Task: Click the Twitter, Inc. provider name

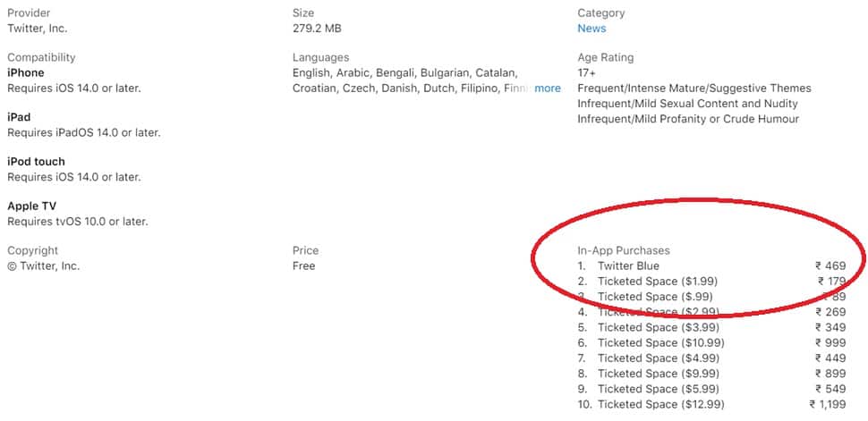Action: [37, 29]
